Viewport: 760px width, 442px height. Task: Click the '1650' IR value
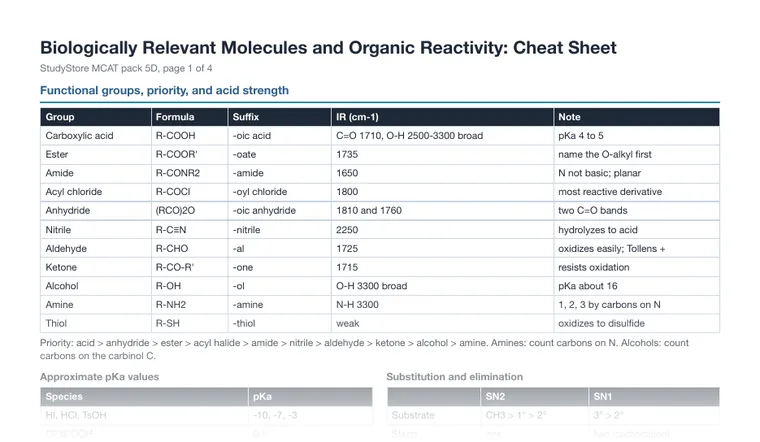(443, 173)
